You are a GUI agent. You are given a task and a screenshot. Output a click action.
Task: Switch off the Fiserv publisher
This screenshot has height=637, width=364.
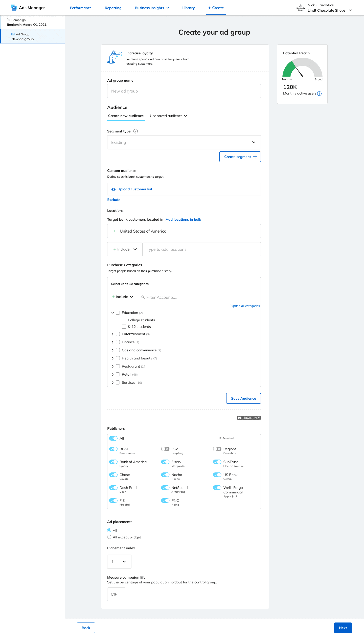click(x=165, y=462)
